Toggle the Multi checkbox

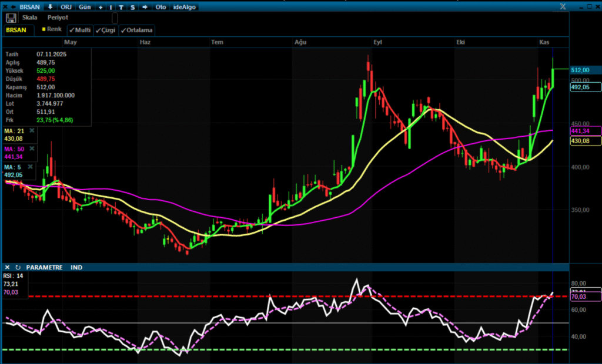click(x=79, y=30)
